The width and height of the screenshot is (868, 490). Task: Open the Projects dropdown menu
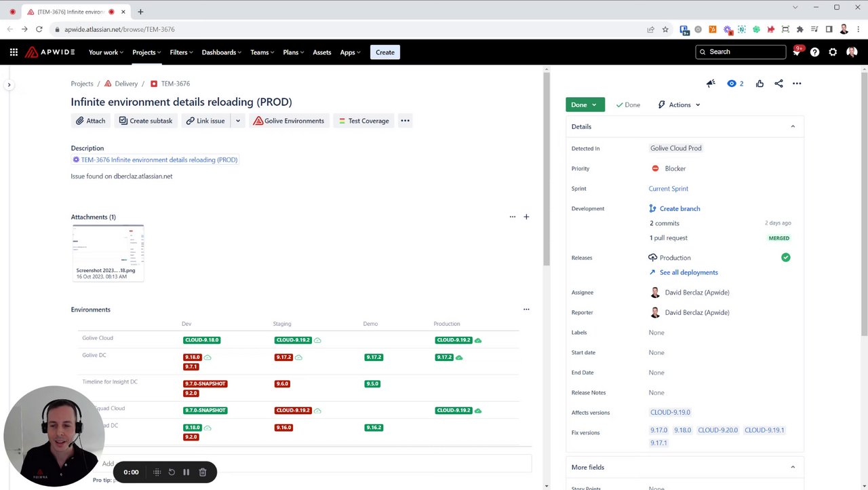146,52
